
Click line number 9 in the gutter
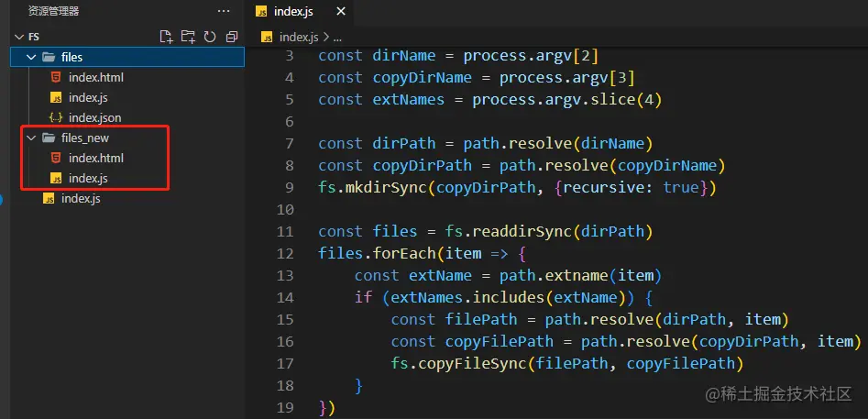[290, 188]
